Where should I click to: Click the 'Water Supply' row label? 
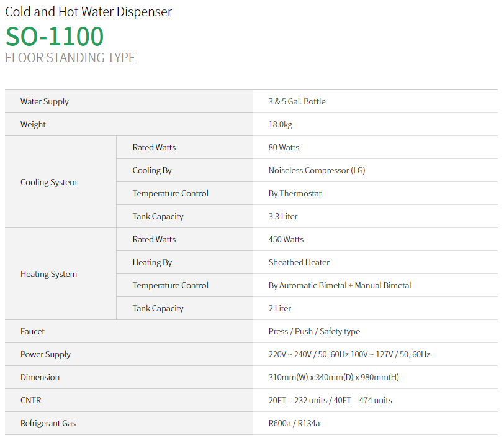click(x=45, y=102)
